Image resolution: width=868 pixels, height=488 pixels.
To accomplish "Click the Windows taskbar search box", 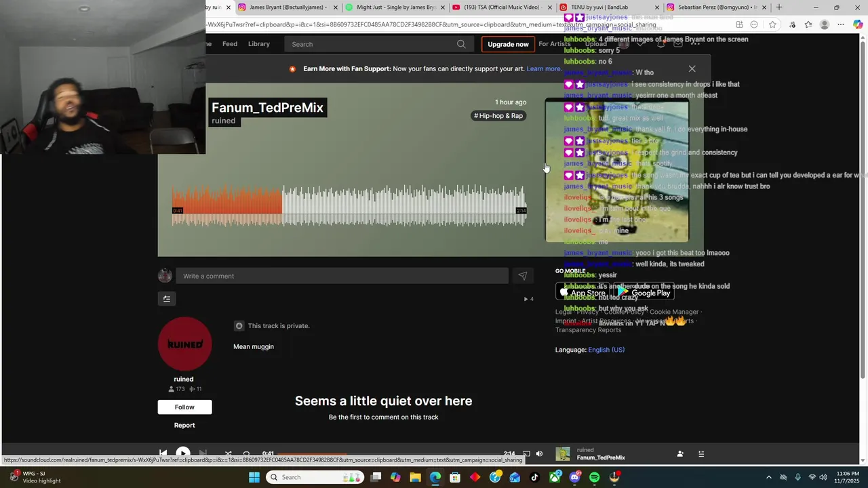I will click(x=313, y=477).
